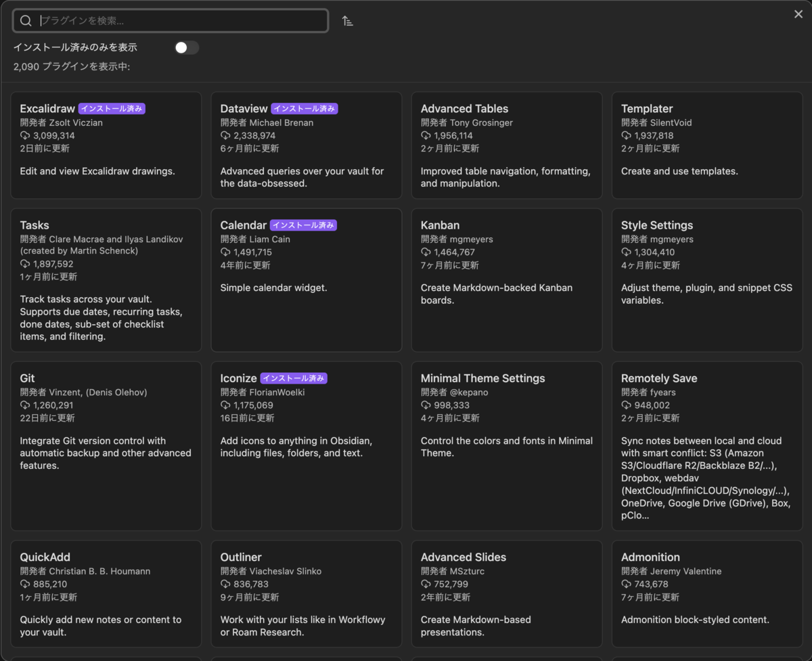Open the Dataview plugin card

(306, 145)
